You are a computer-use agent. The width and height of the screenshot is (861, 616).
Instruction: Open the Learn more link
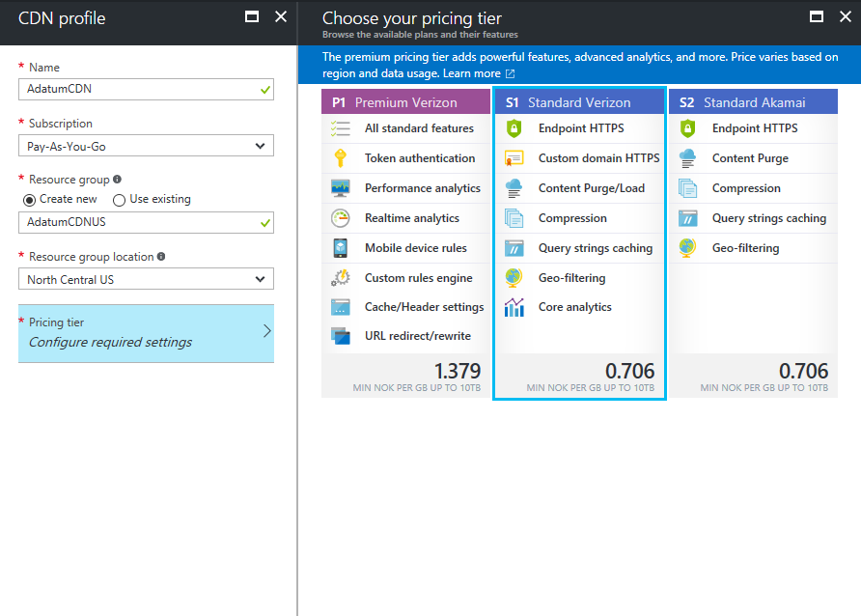pos(472,73)
